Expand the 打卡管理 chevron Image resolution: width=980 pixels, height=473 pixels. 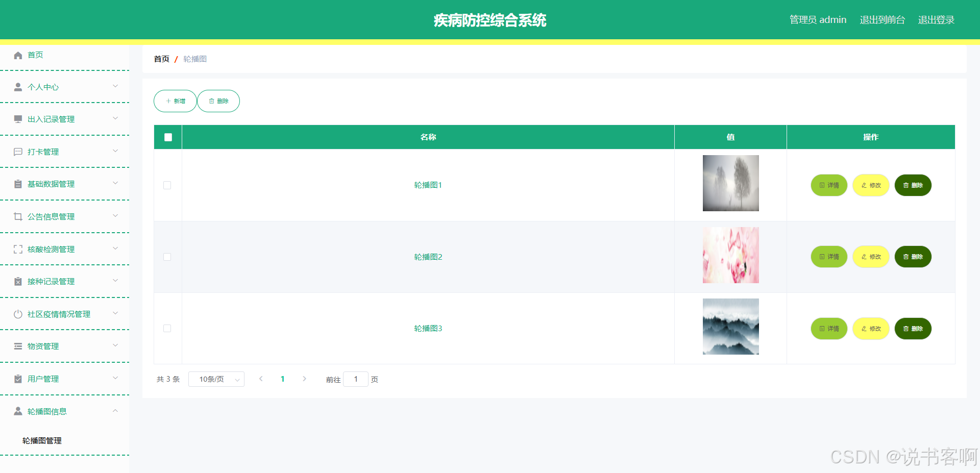(115, 151)
